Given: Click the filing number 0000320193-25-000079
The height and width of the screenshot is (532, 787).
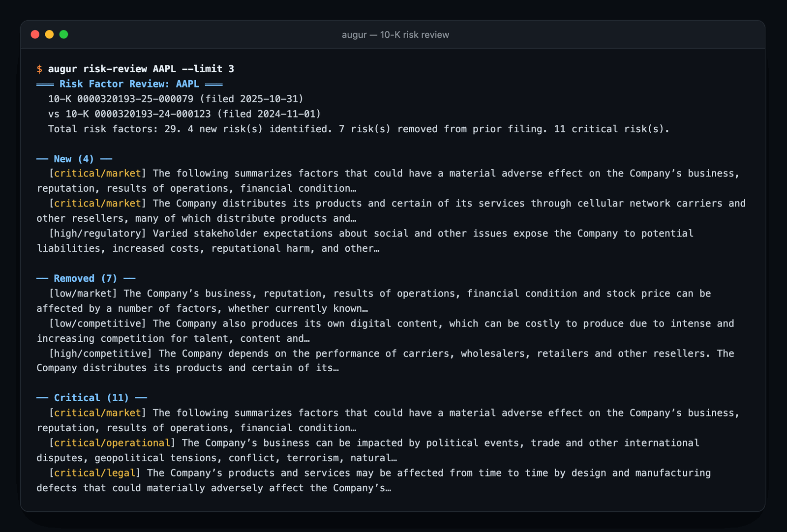Looking at the screenshot, I should point(135,99).
